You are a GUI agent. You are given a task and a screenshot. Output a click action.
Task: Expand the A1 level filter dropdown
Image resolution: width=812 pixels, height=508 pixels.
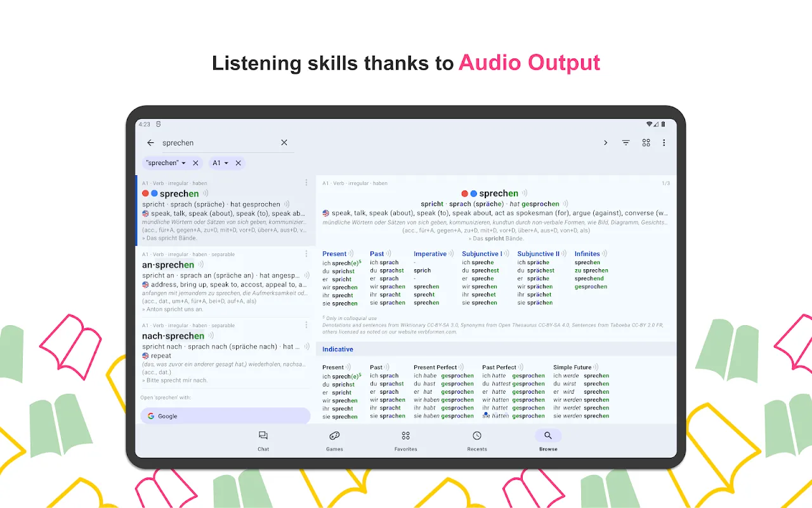(226, 163)
